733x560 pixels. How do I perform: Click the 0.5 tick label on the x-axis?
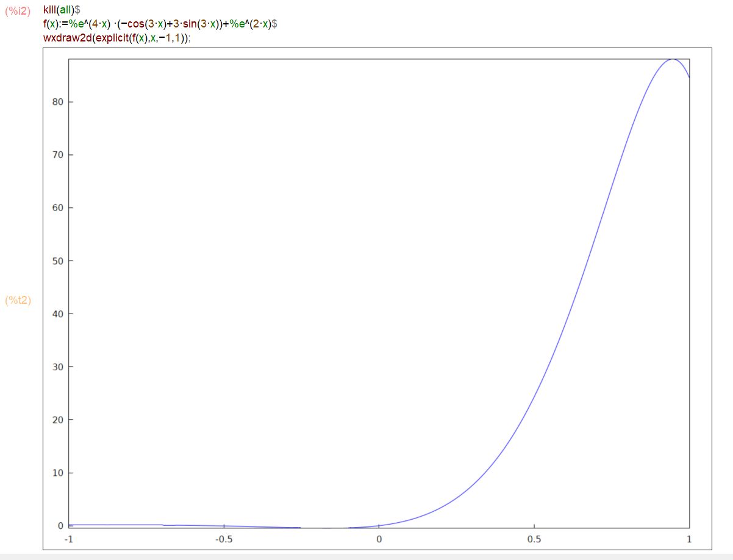click(534, 539)
